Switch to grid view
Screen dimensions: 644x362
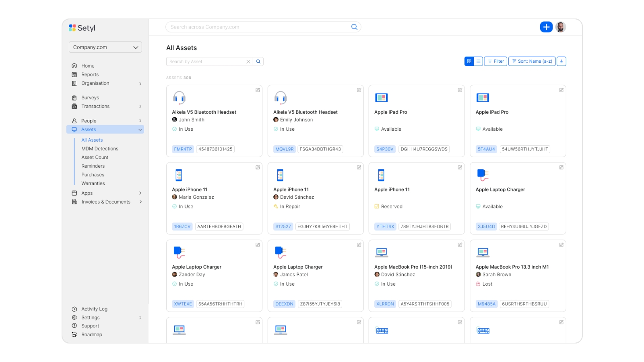pyautogui.click(x=469, y=61)
